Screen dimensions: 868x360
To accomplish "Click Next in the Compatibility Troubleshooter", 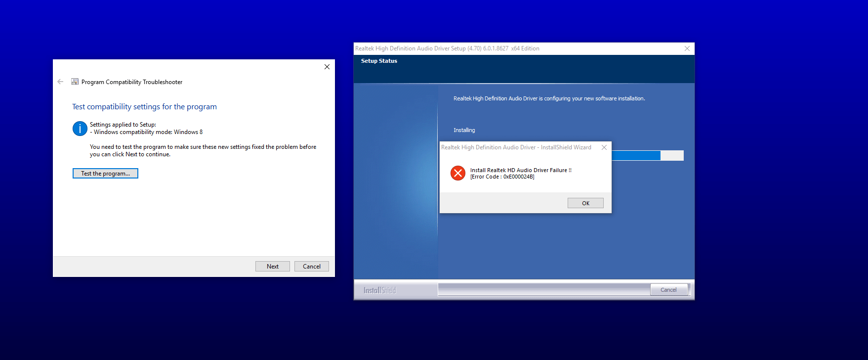I will click(x=273, y=267).
